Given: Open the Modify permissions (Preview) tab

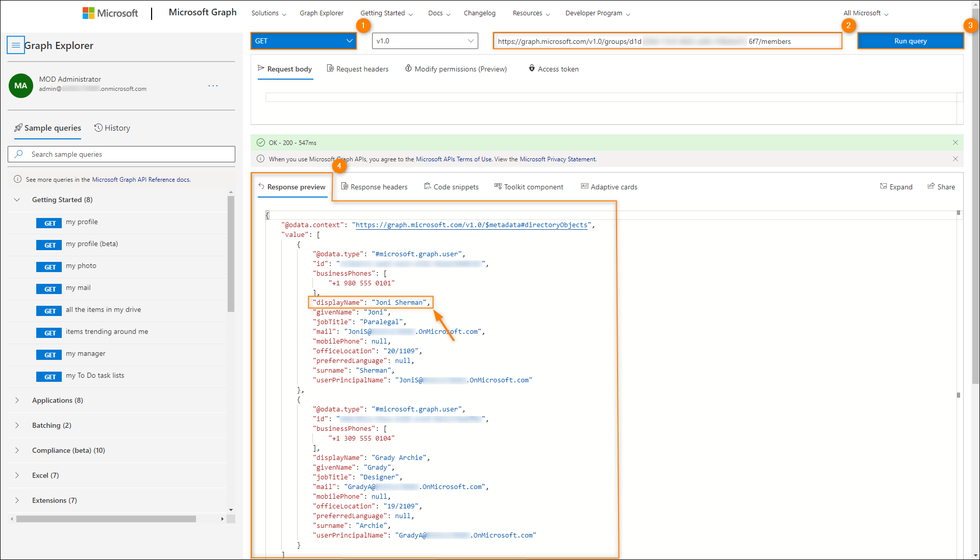Looking at the screenshot, I should pos(456,69).
